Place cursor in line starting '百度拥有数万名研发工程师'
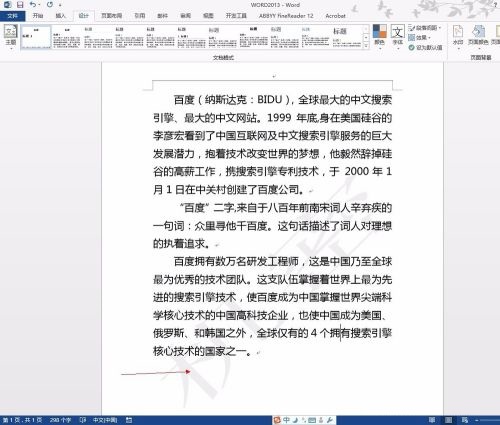500x425 pixels. tap(282, 262)
